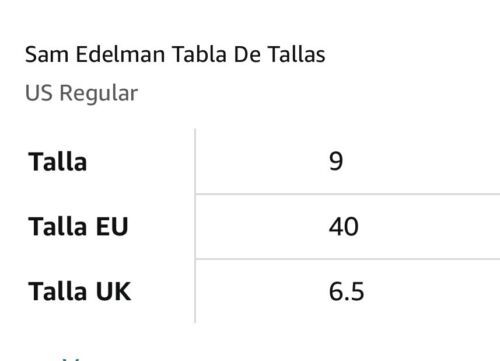This screenshot has width=500, height=361.
Task: Select the UK size value 6.5
Action: pyautogui.click(x=346, y=292)
